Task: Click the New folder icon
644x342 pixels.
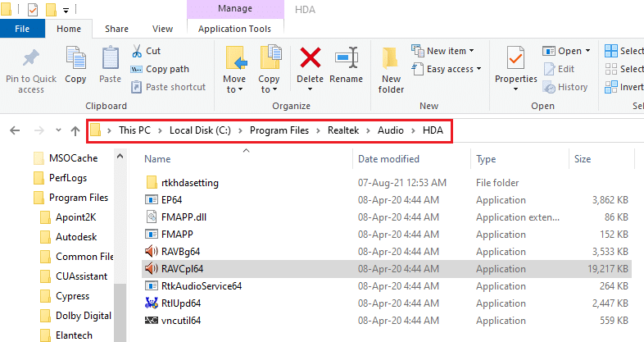Action: pyautogui.click(x=392, y=59)
